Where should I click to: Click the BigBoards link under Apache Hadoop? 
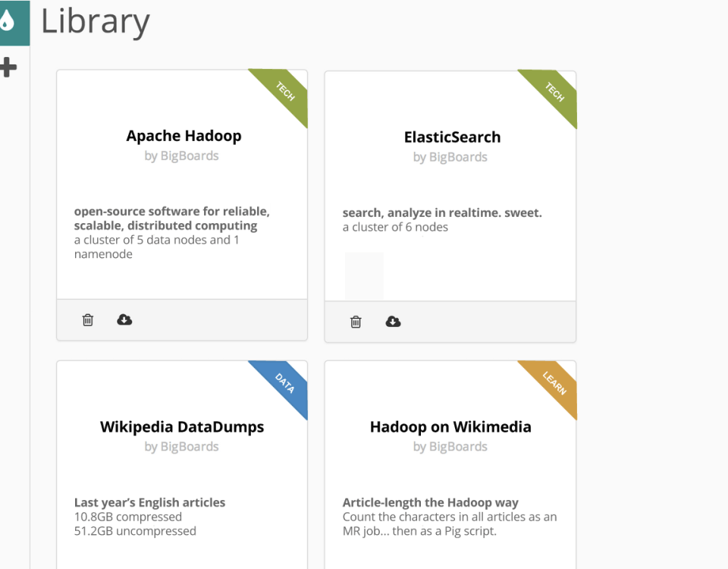tap(191, 156)
